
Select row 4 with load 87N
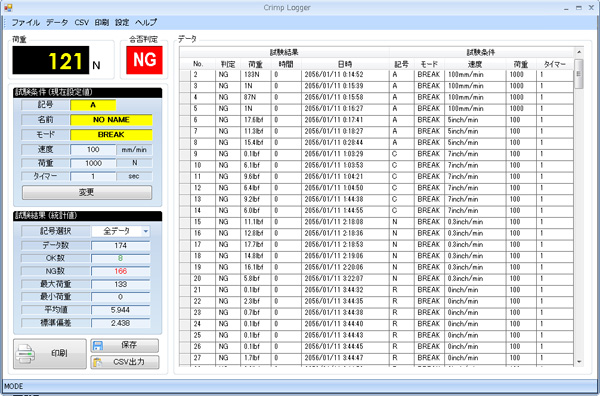[377, 97]
